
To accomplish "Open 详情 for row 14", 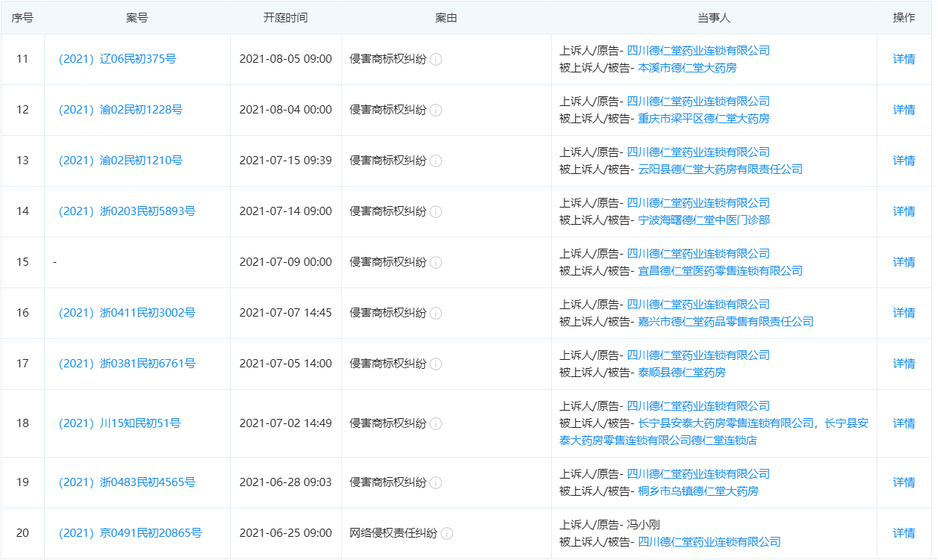I will pyautogui.click(x=904, y=211).
